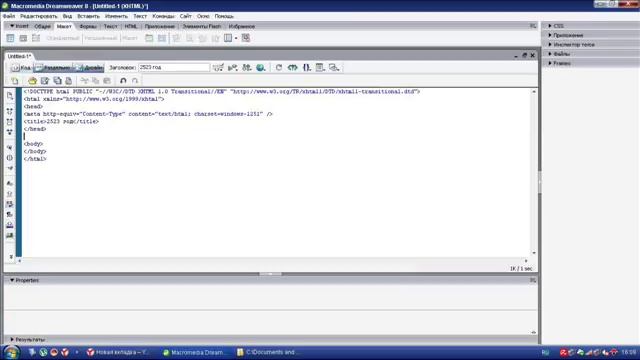Switch to the HTML insert tab

coord(131,27)
